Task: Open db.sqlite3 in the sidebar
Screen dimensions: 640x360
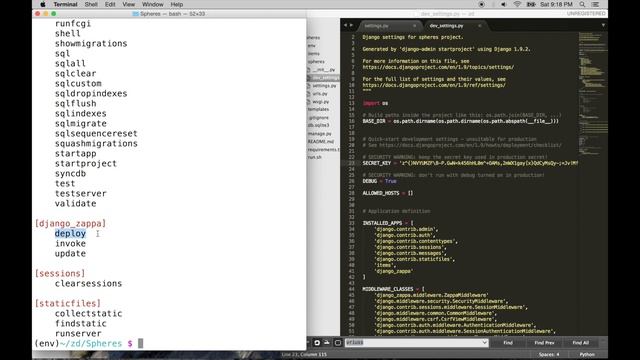Action: tap(318, 125)
